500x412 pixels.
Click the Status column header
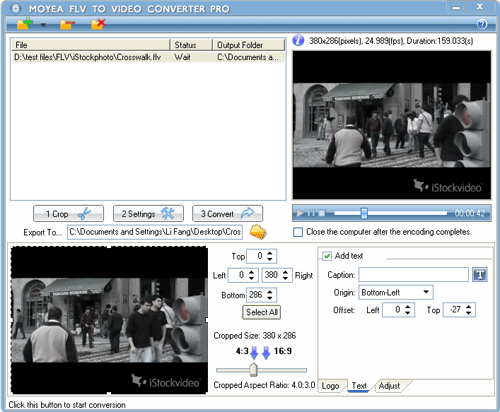(191, 45)
